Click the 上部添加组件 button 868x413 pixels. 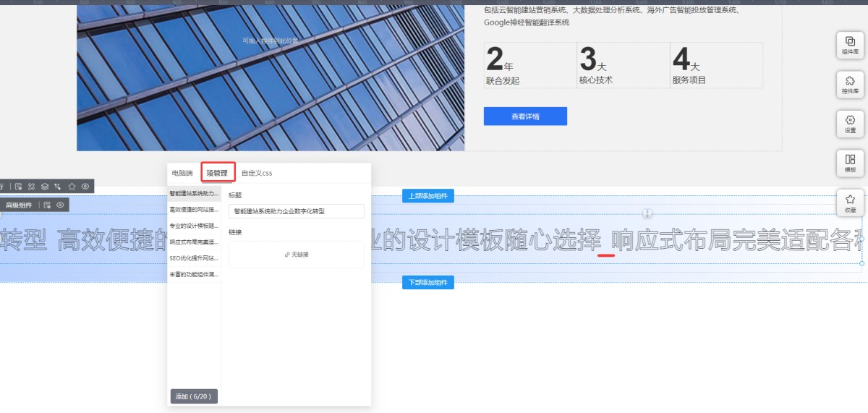[x=428, y=195]
